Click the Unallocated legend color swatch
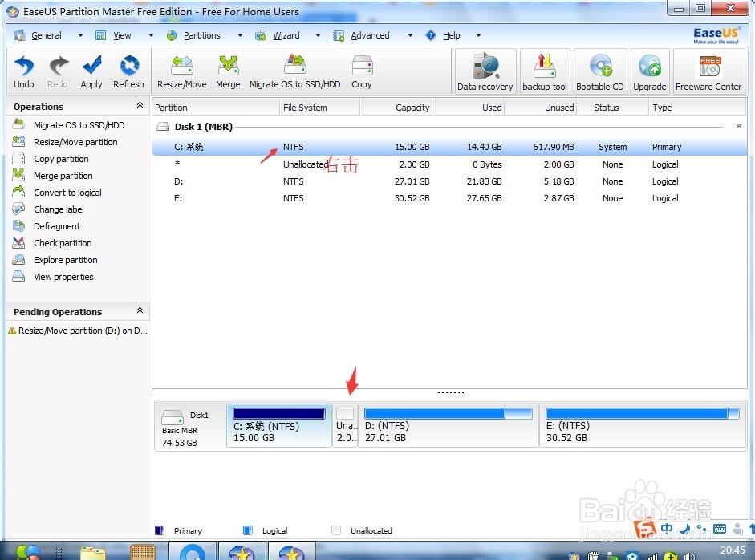The image size is (755, 560). tap(336, 530)
